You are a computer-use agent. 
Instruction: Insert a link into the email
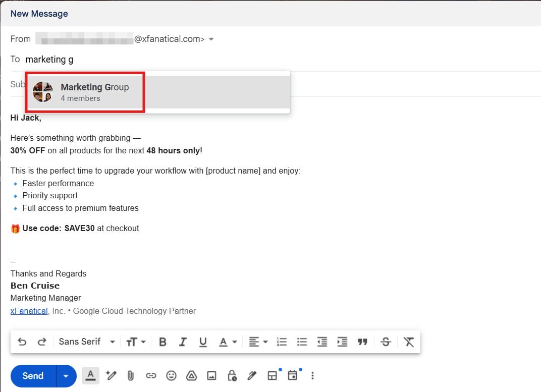pos(151,375)
